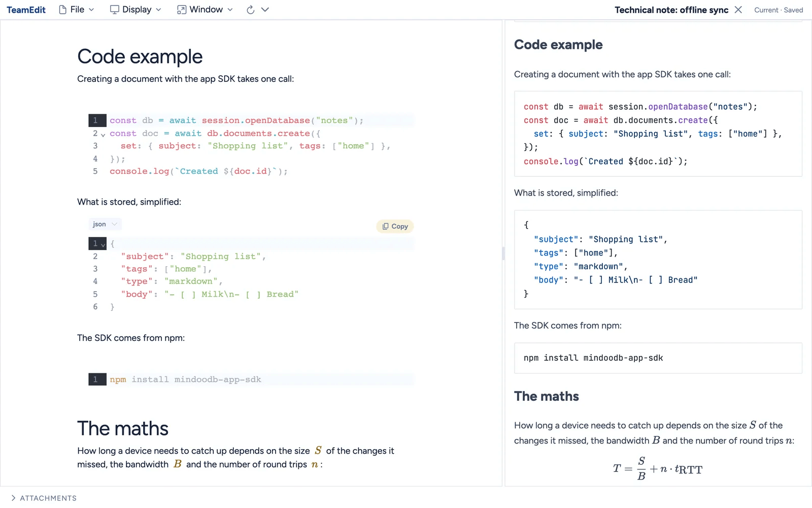This screenshot has width=812, height=508.
Task: Click the preview npm install code block
Action: (x=658, y=358)
